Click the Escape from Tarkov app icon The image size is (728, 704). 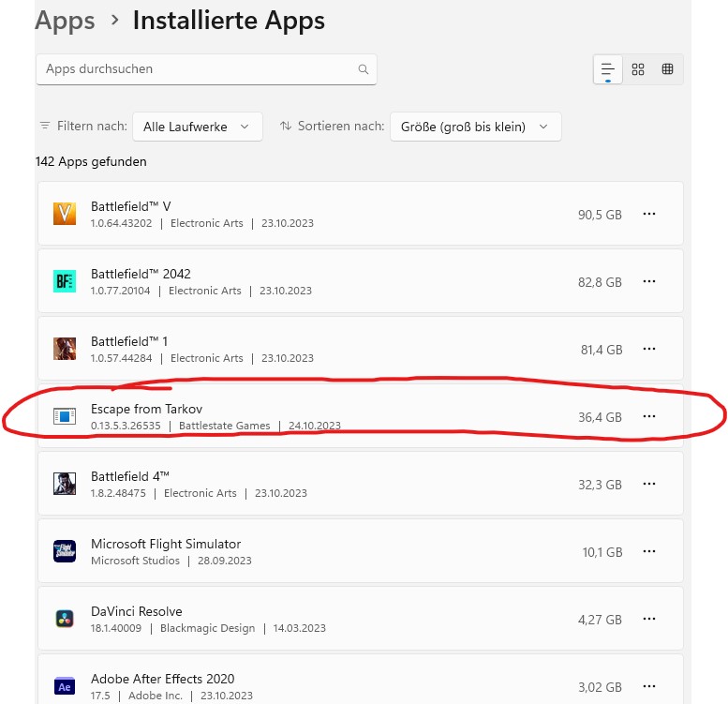(x=65, y=416)
